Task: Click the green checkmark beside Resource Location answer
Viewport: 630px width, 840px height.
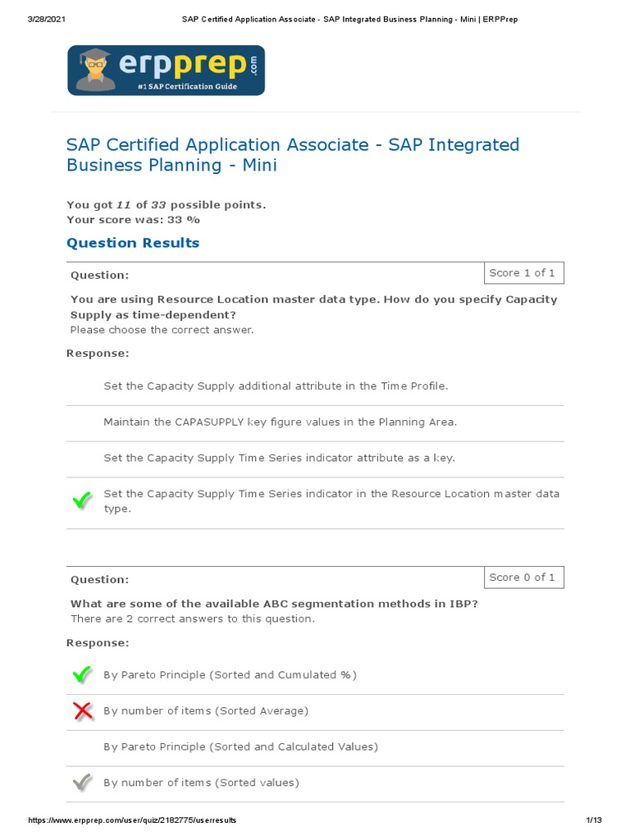Action: pos(82,501)
